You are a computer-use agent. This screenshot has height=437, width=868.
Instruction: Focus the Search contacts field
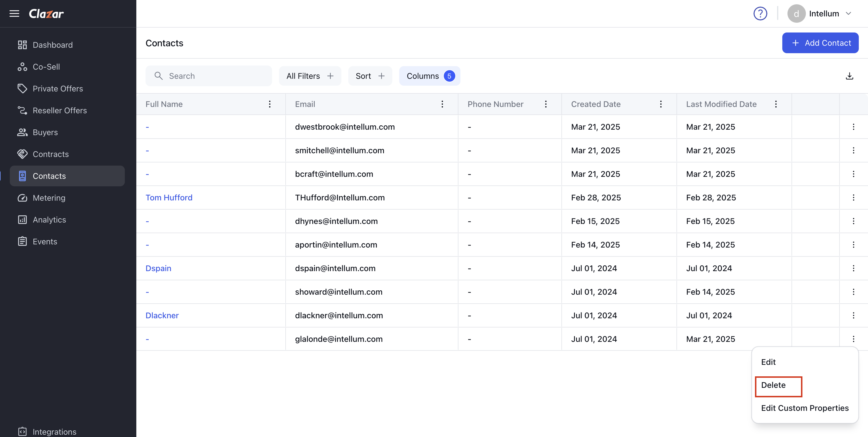pyautogui.click(x=209, y=76)
